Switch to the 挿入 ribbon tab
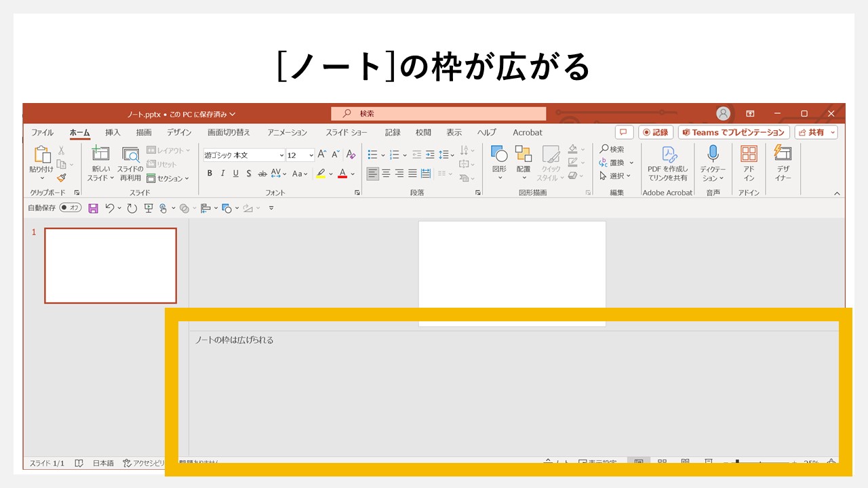 [112, 132]
